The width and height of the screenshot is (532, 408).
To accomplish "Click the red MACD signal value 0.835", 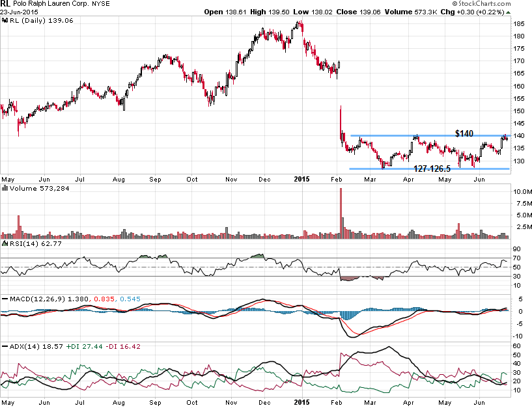I will point(104,299).
